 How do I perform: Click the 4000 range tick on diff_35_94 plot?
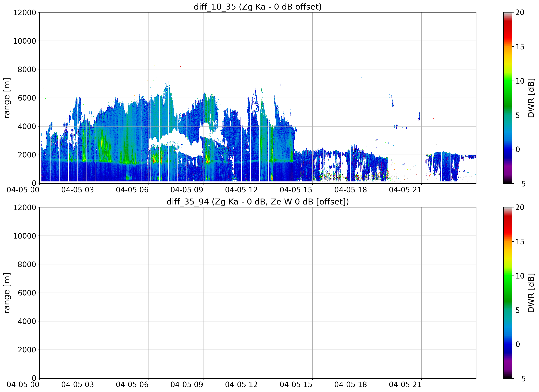pyautogui.click(x=27, y=321)
